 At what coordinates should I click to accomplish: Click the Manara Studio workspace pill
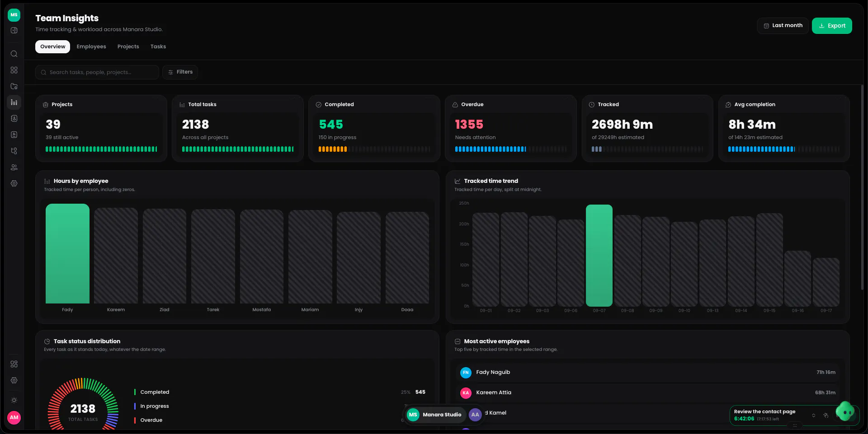coord(435,415)
